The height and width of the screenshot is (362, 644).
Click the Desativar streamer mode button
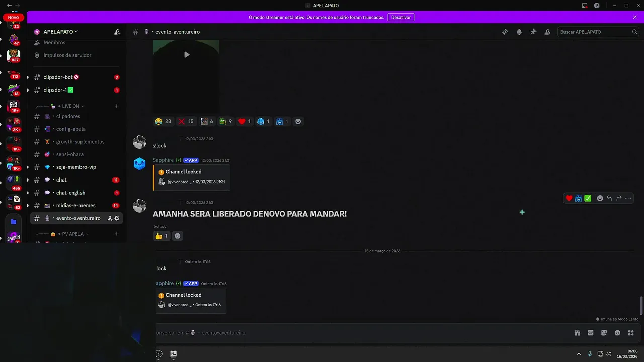pos(401,17)
